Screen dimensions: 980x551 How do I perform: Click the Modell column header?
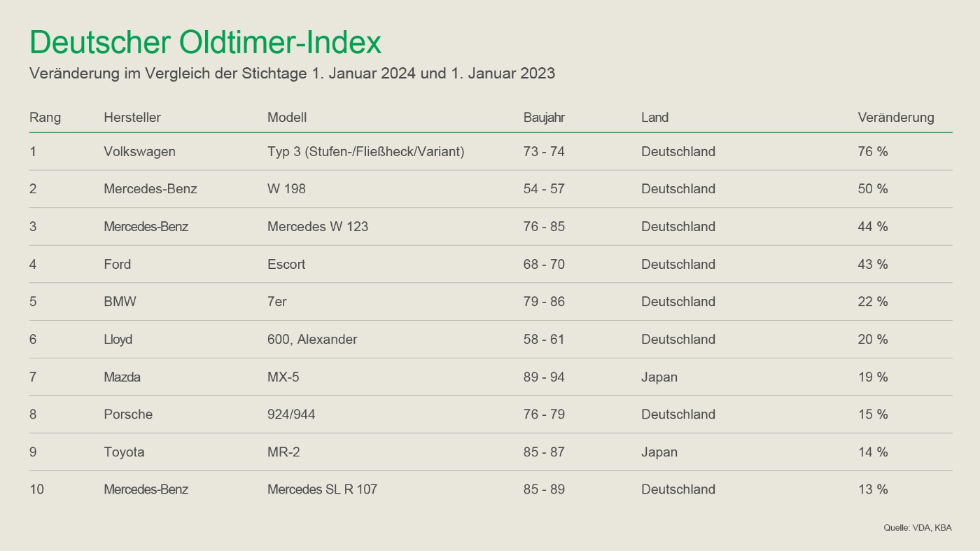287,118
